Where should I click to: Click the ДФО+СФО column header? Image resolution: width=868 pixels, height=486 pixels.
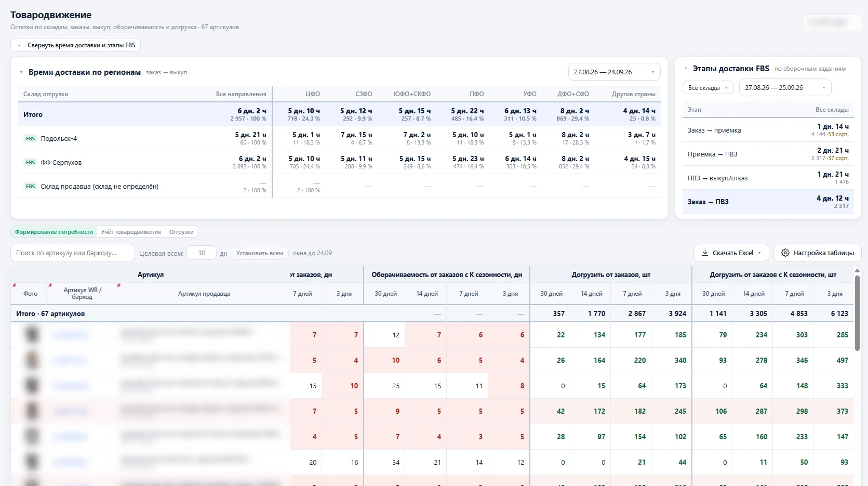tap(573, 94)
